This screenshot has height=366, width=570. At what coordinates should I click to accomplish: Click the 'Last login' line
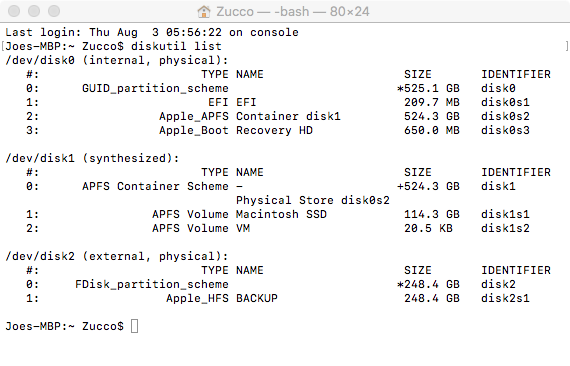[152, 32]
